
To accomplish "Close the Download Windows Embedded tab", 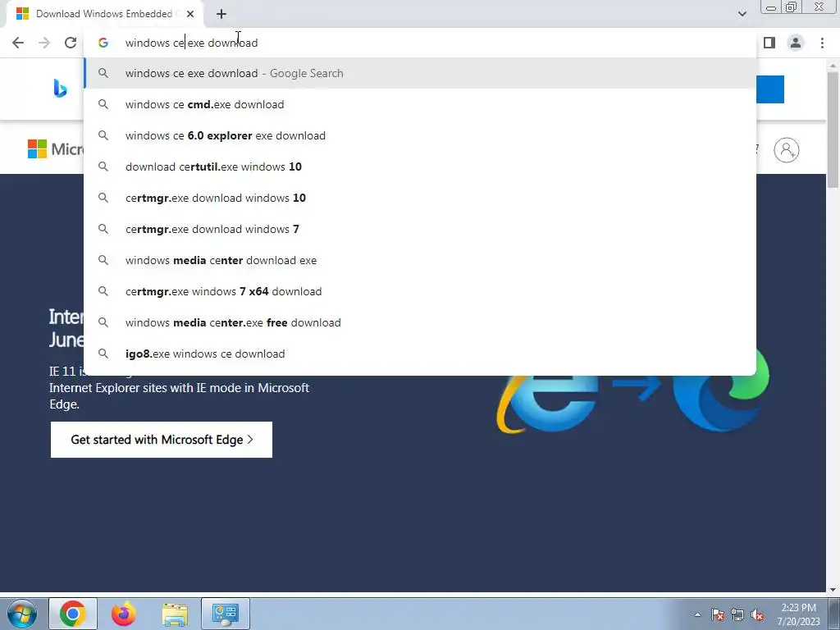I will point(190,14).
